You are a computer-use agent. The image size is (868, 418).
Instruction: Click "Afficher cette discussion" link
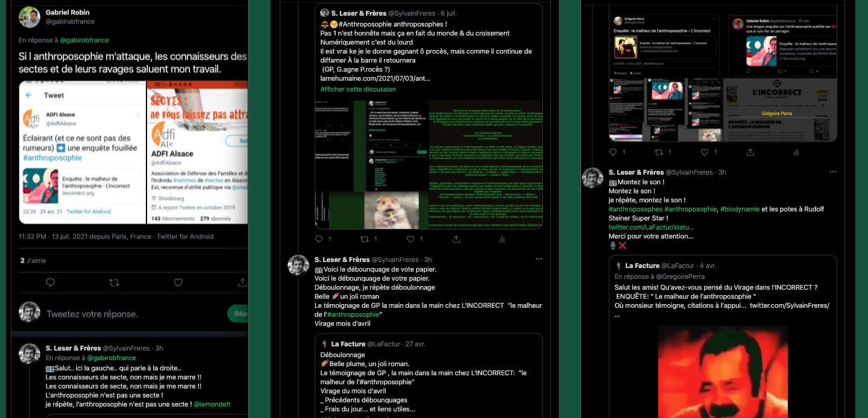(358, 89)
